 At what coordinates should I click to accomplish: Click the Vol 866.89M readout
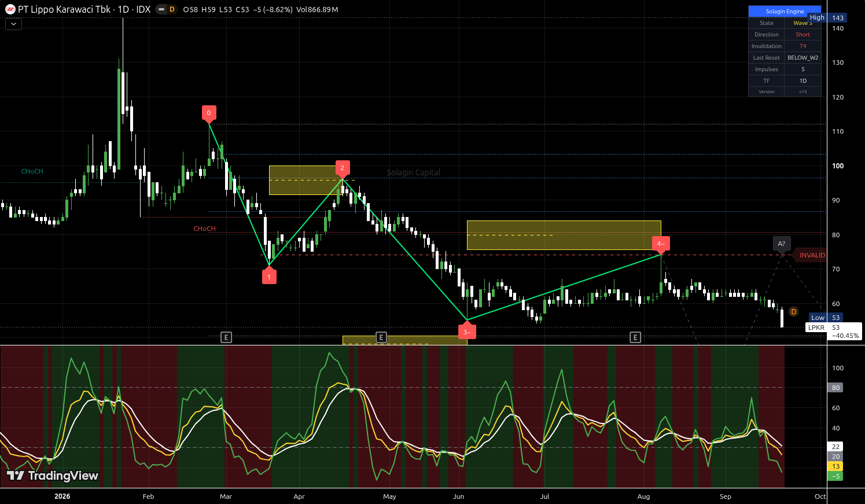[x=317, y=9]
